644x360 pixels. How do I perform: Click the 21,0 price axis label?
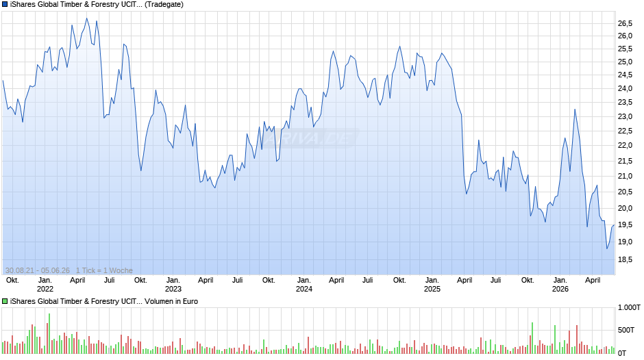[x=625, y=177]
